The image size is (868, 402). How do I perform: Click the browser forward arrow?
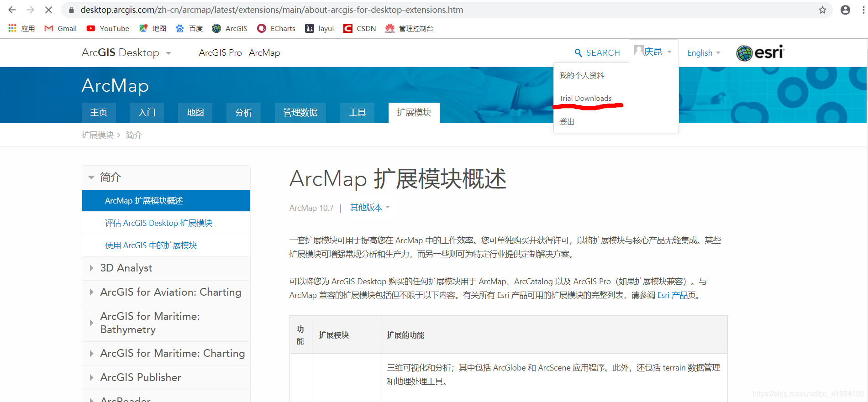click(30, 10)
